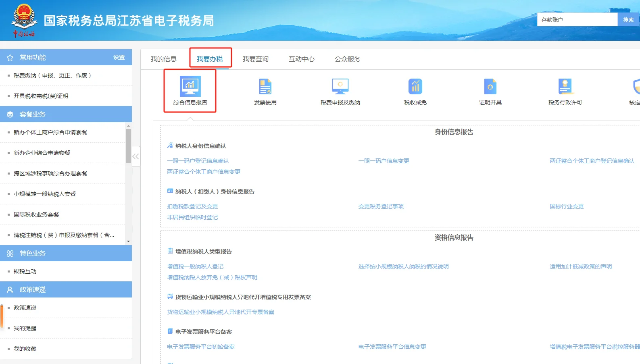The height and width of the screenshot is (364, 640).
Task: Click 增值税纳税人放弃免（减）税权声明 link
Action: click(x=212, y=277)
